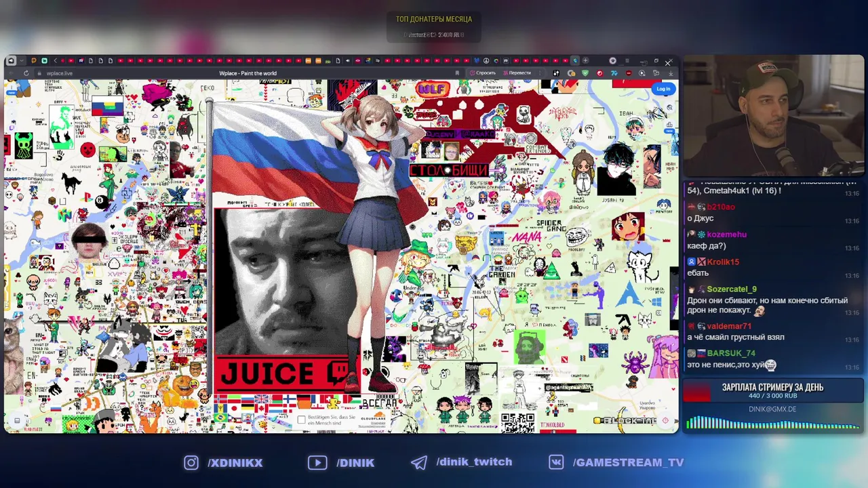Open a new browser tab with plus
This screenshot has height=488, width=868.
pyautogui.click(x=585, y=60)
